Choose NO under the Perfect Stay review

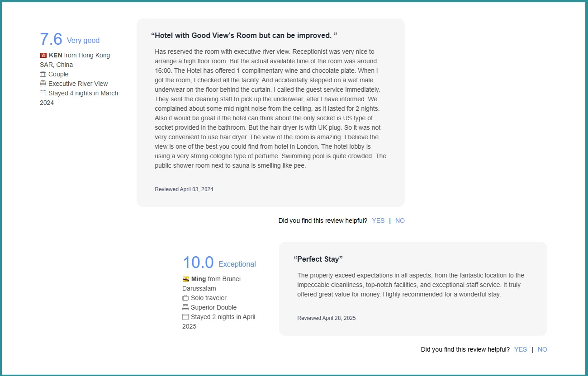542,349
